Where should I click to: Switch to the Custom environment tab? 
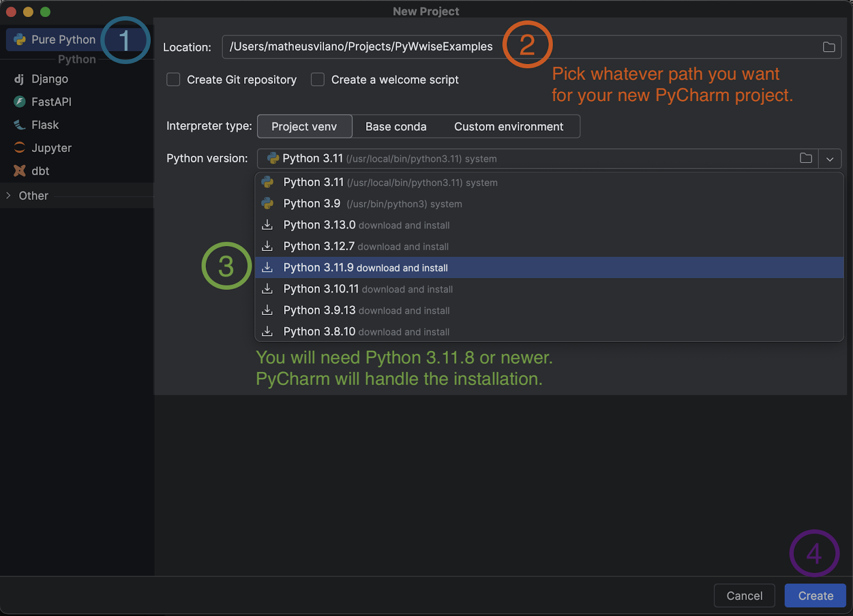[x=509, y=126]
